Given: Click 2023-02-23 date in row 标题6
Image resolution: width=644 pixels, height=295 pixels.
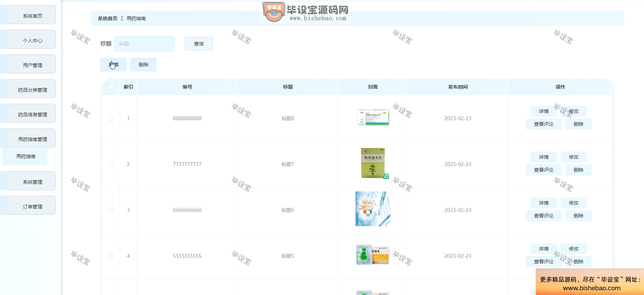Looking at the screenshot, I should pyautogui.click(x=458, y=210).
